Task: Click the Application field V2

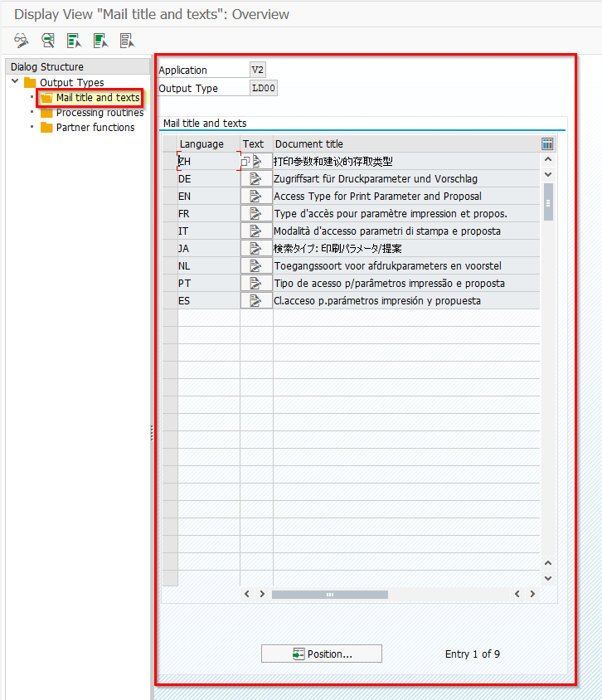Action: (x=258, y=70)
